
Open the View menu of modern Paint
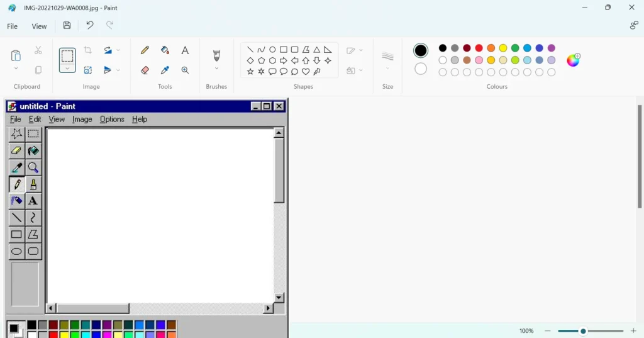(39, 26)
